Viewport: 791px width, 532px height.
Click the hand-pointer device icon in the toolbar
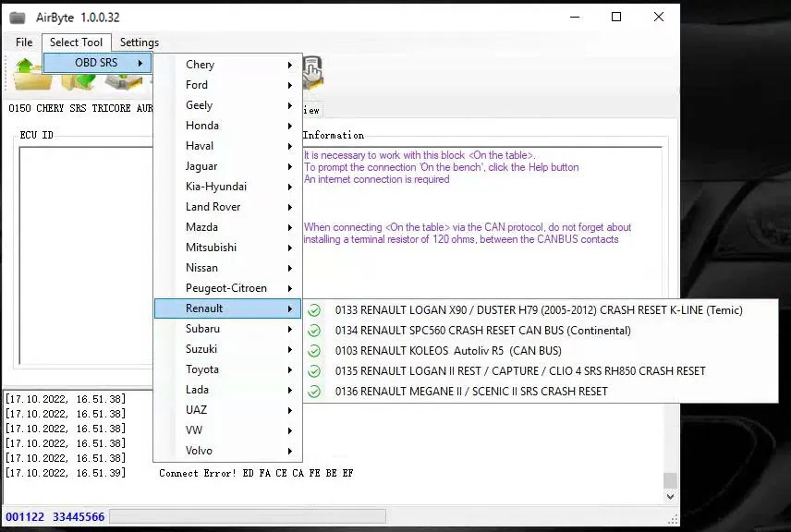[x=312, y=71]
